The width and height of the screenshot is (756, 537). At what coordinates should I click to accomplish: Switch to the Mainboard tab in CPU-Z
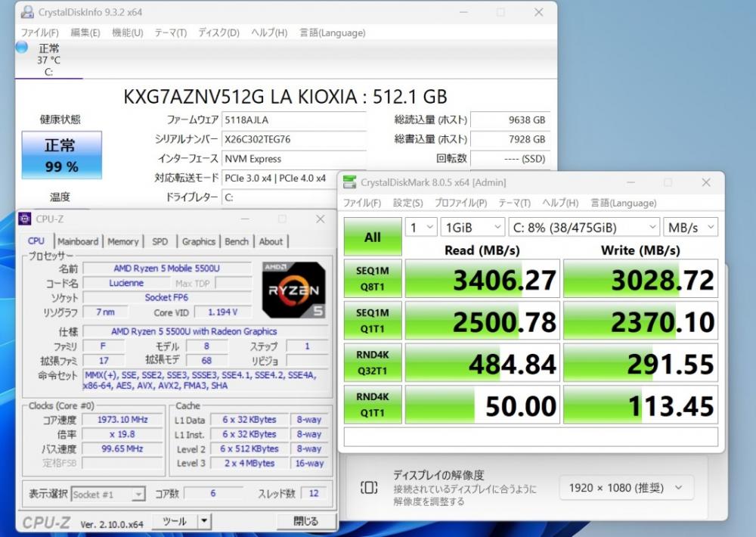[78, 241]
